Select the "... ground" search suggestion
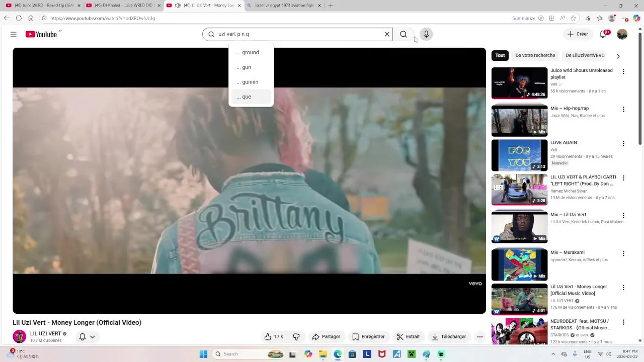This screenshot has height=362, width=644. tap(251, 52)
